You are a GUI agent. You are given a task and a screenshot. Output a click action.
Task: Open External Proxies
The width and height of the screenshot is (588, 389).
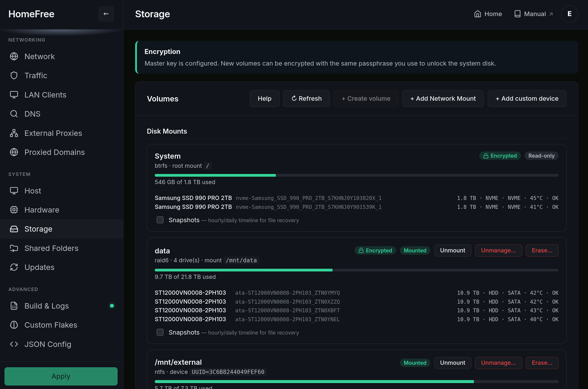tap(62, 133)
